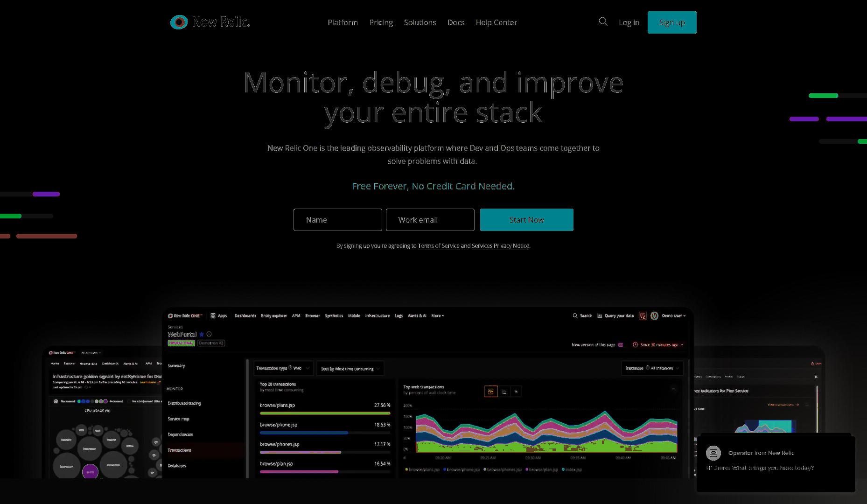Click the Sign up button

click(672, 22)
